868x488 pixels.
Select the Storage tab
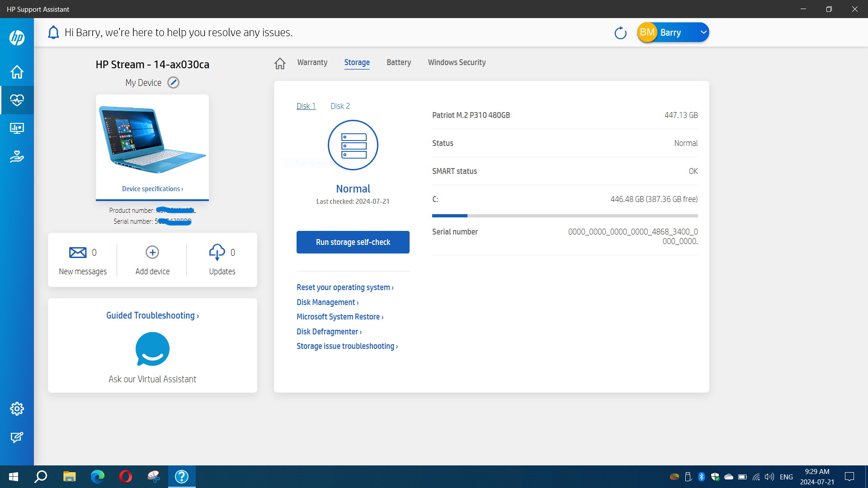click(357, 62)
